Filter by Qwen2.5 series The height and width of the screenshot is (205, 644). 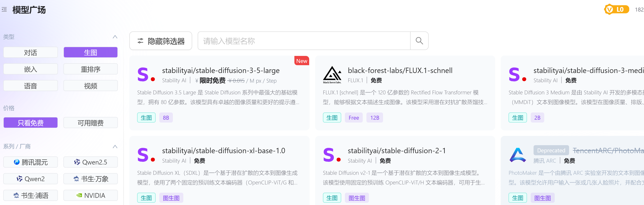coord(91,162)
